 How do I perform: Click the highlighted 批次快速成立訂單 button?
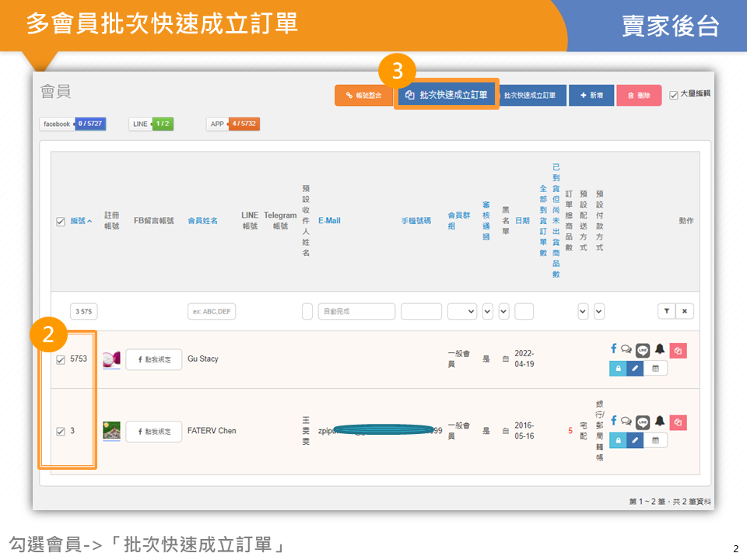[447, 95]
